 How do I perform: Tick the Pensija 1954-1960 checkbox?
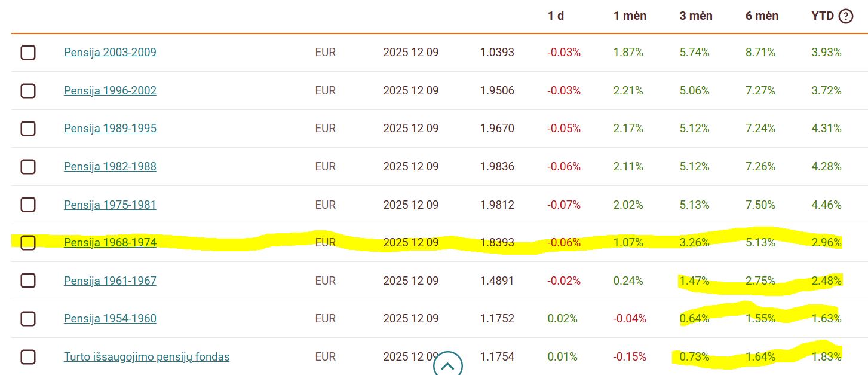pyautogui.click(x=28, y=319)
